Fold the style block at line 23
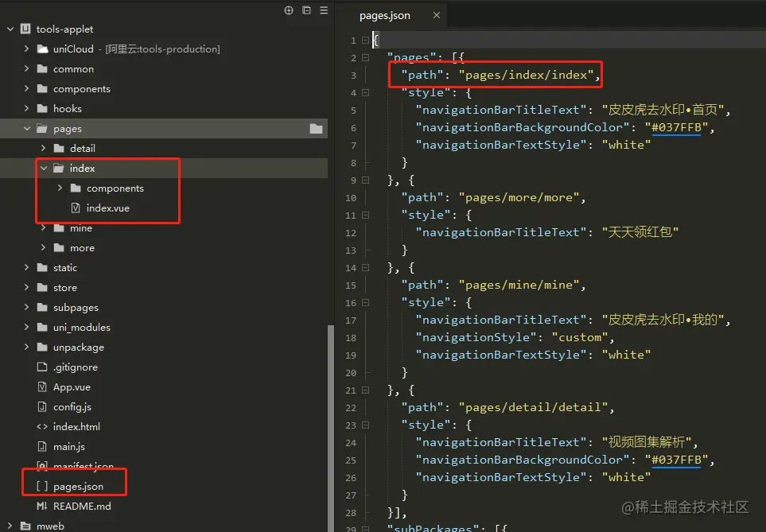 [x=365, y=425]
